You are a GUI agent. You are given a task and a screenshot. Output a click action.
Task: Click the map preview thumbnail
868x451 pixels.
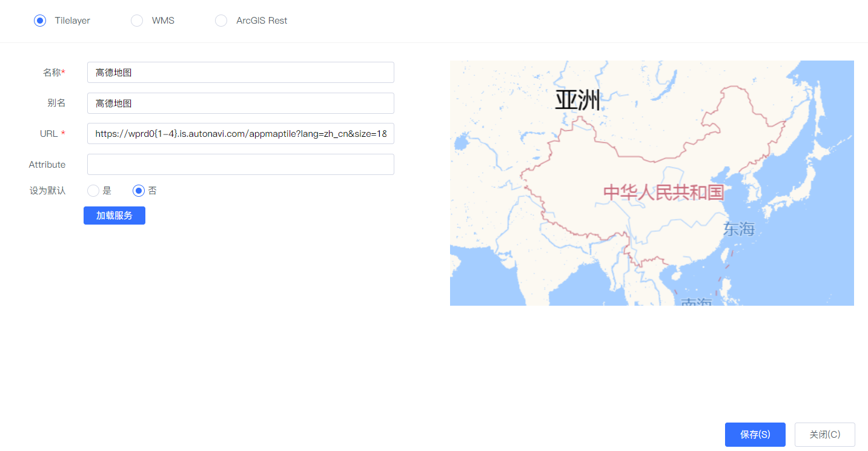click(x=652, y=183)
